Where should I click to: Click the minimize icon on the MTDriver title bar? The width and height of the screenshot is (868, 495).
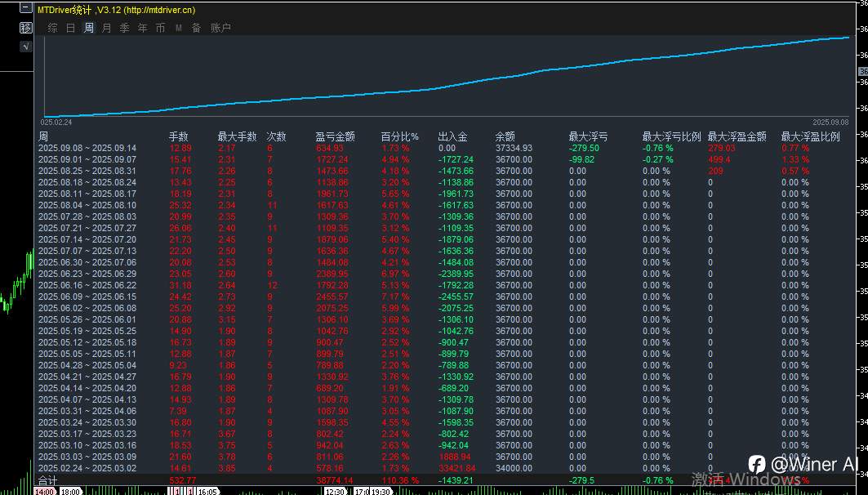tap(26, 9)
